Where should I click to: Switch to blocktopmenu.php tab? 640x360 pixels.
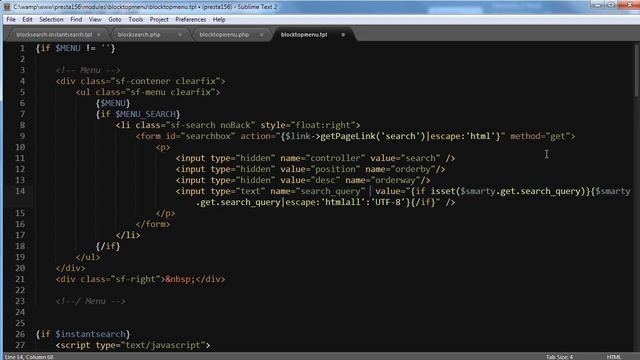pos(224,35)
